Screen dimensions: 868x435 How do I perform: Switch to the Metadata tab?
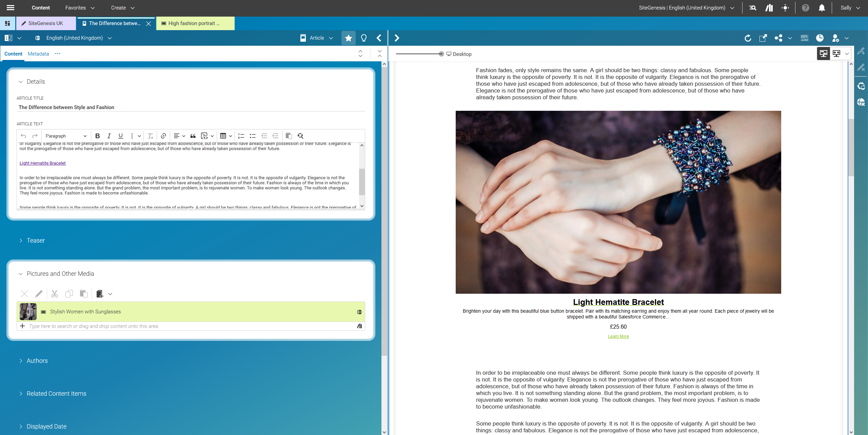click(x=38, y=54)
